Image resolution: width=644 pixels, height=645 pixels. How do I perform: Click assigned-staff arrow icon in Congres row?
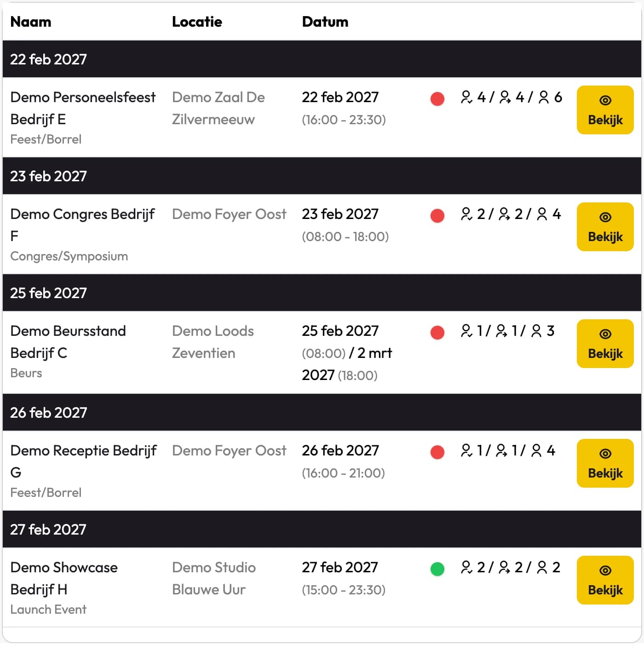[x=504, y=214]
